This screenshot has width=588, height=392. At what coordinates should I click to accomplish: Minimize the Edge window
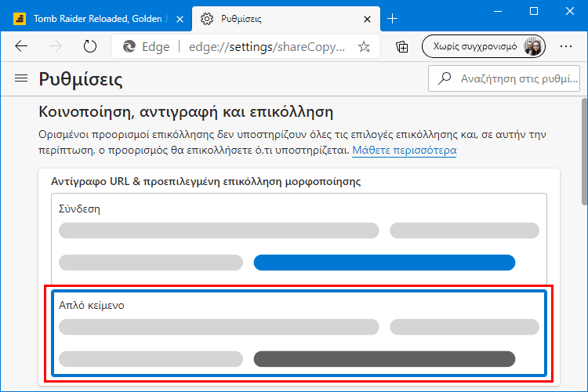click(x=498, y=11)
